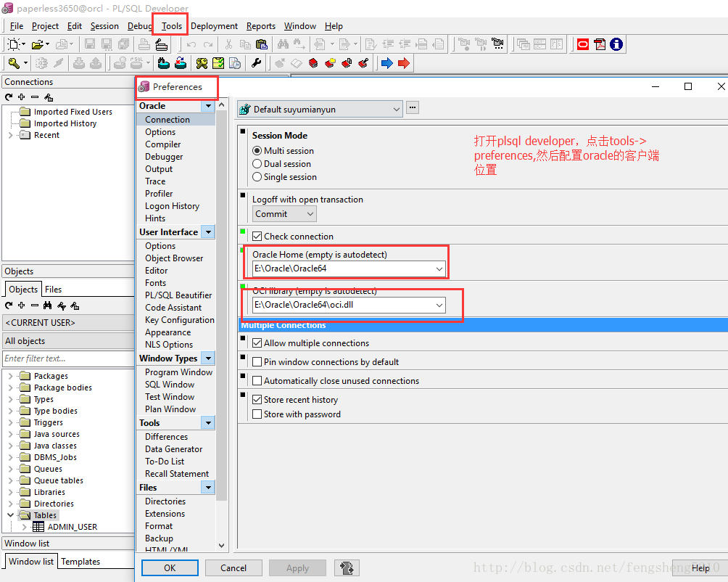Open the Tools menu
728x582 pixels.
[x=171, y=26]
